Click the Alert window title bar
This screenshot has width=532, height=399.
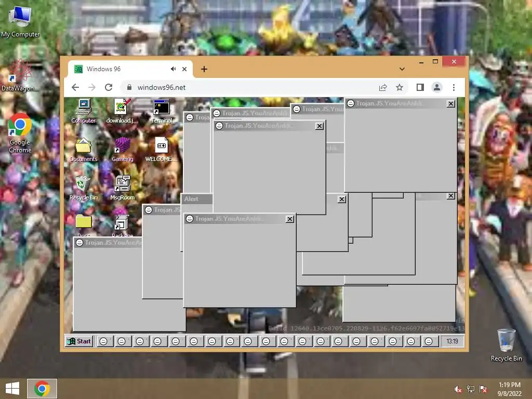pyautogui.click(x=197, y=199)
